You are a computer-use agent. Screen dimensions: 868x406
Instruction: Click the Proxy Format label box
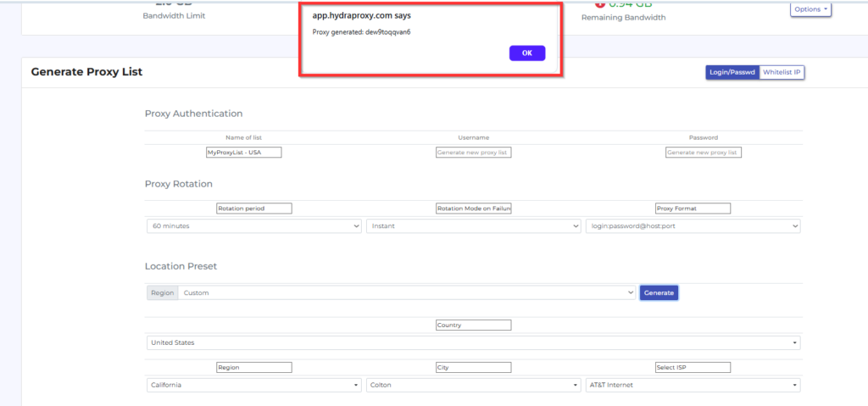[x=693, y=209]
